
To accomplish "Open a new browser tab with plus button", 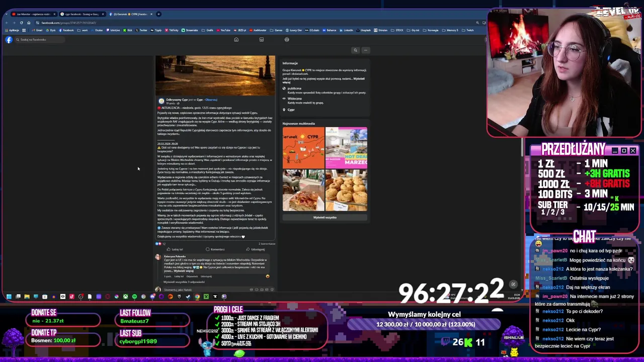I will pyautogui.click(x=159, y=14).
